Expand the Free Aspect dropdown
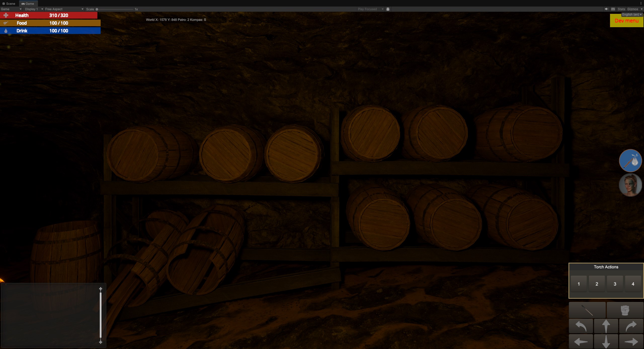This screenshot has height=349, width=644. [64, 9]
